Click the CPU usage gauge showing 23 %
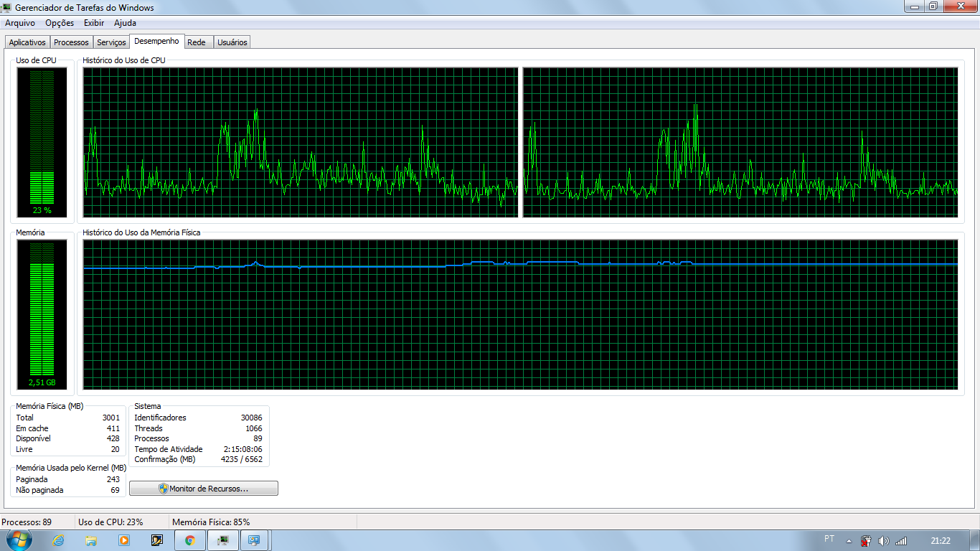This screenshot has height=551, width=980. 42,142
